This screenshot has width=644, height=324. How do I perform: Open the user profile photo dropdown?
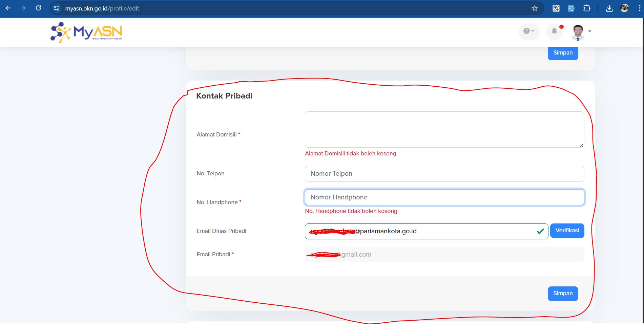click(x=581, y=32)
